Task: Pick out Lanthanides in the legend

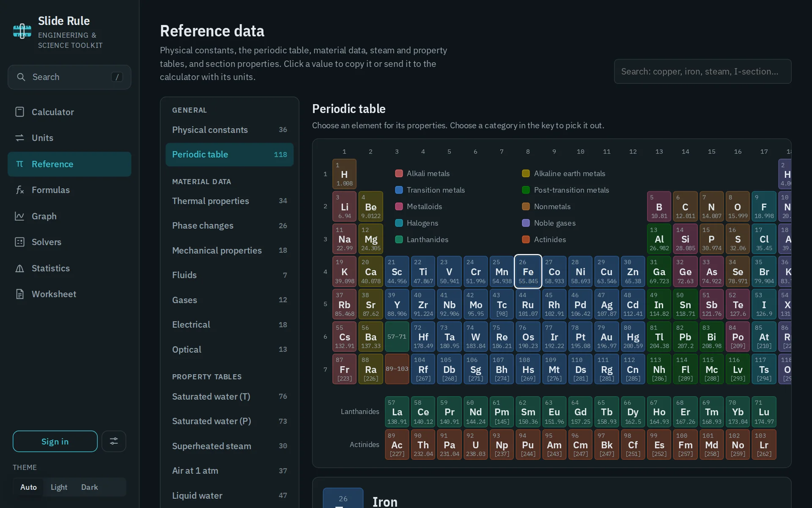Action: coord(422,240)
